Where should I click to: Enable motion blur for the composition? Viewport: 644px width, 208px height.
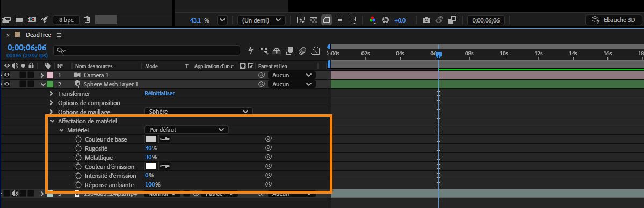(302, 51)
